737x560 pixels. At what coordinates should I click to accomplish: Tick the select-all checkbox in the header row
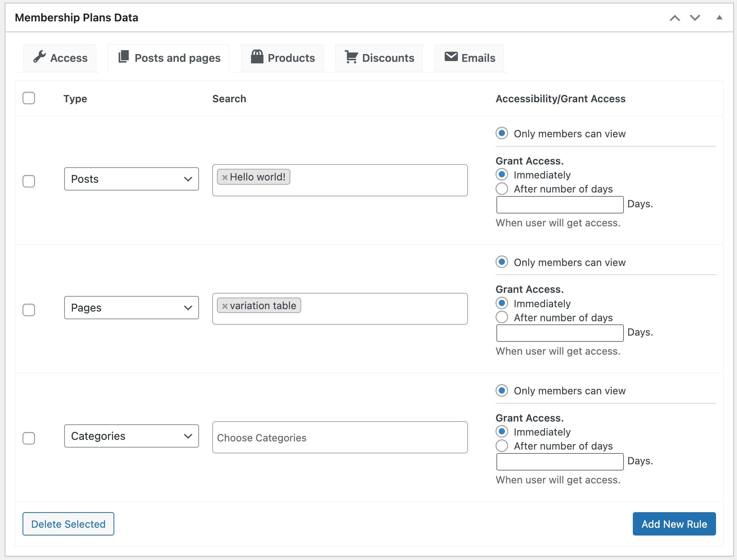29,98
